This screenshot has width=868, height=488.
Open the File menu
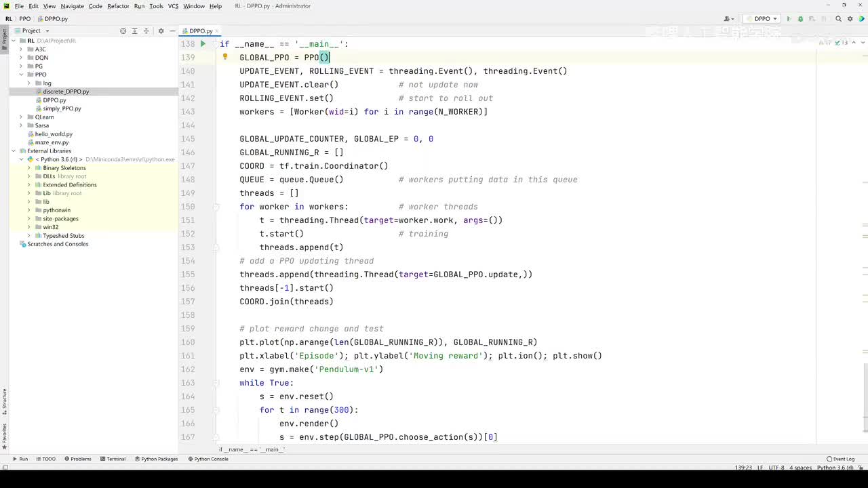(19, 6)
